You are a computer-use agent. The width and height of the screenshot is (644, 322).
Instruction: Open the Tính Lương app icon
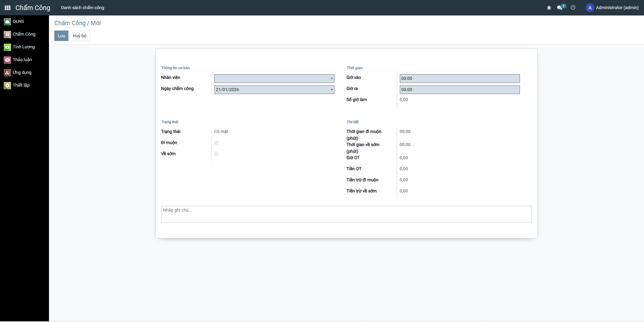click(7, 47)
